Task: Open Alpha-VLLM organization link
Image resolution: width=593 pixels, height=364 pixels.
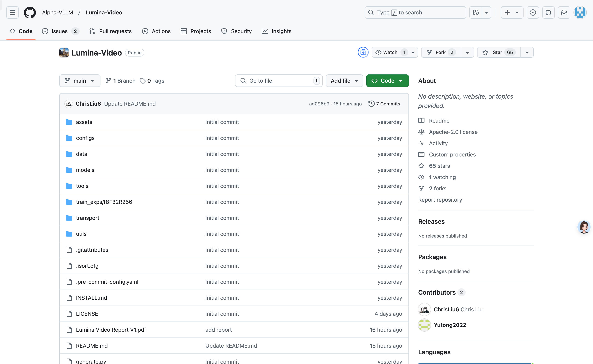Action: (58, 12)
